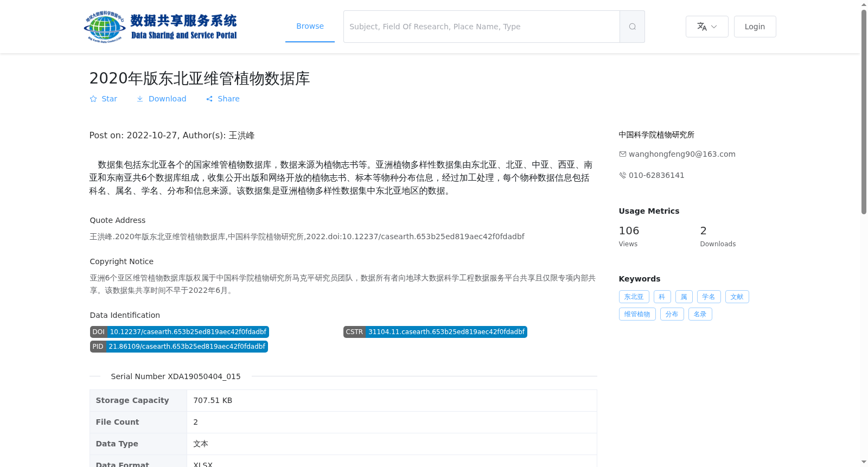Viewport: 868px width, 467px height.
Task: Click the CSTR identifier badge
Action: (435, 332)
